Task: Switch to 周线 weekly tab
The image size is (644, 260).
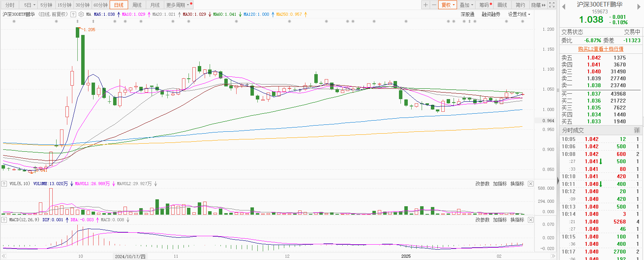Action: tap(137, 5)
